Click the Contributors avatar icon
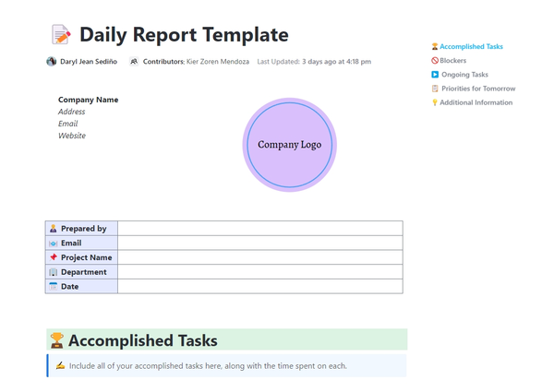 click(x=134, y=62)
